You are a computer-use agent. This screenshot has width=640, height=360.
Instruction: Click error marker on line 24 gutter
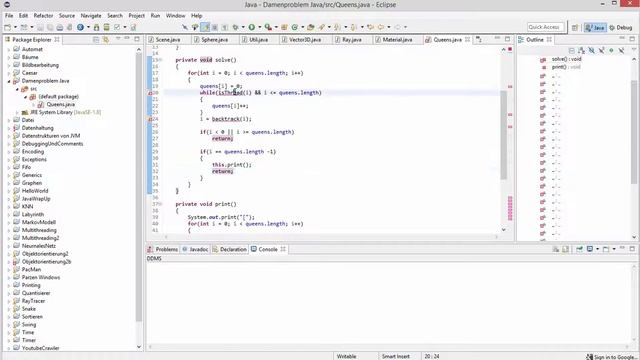[x=150, y=119]
